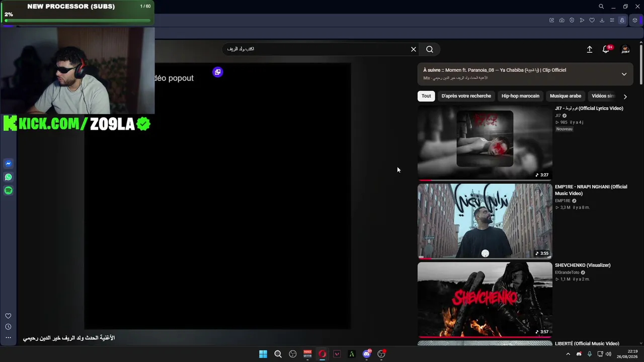
Task: Open sidebar three-dot more options
Action: [8, 337]
